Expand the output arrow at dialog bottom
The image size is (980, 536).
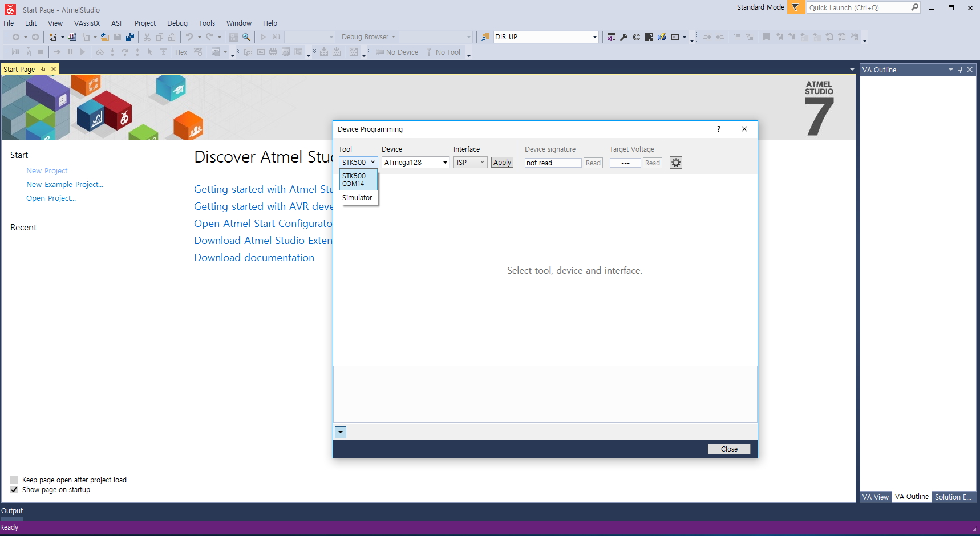tap(341, 432)
